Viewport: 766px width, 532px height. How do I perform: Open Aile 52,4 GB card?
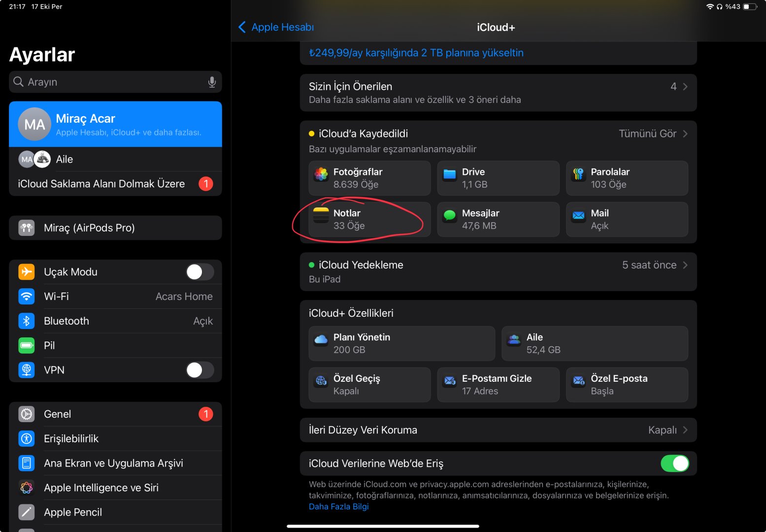[595, 343]
